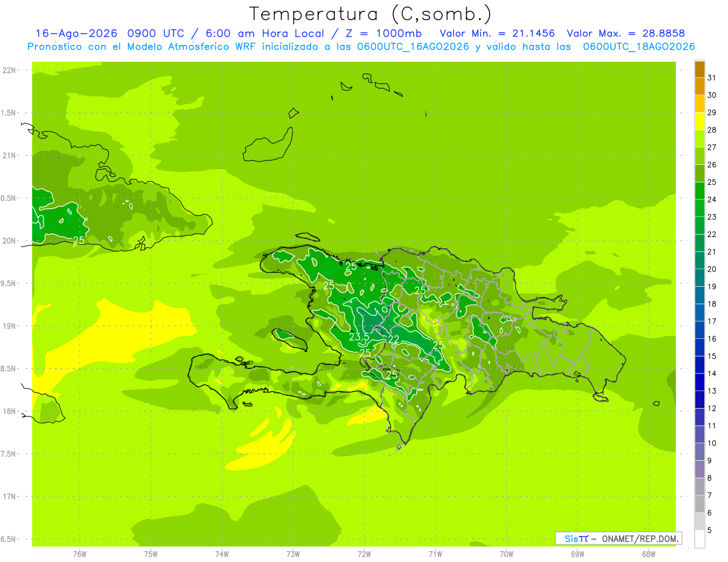Click the '25' contour label over eastern Cuba
The image size is (728, 562).
pos(79,240)
